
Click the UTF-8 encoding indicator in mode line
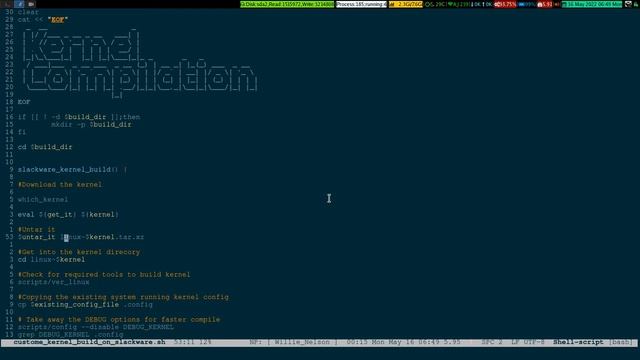533,342
